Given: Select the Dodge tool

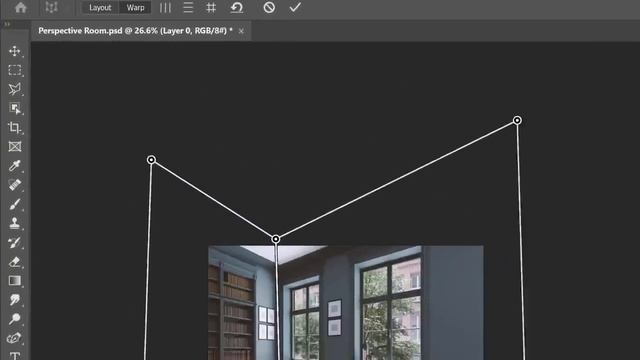Looking at the screenshot, I should [15, 319].
